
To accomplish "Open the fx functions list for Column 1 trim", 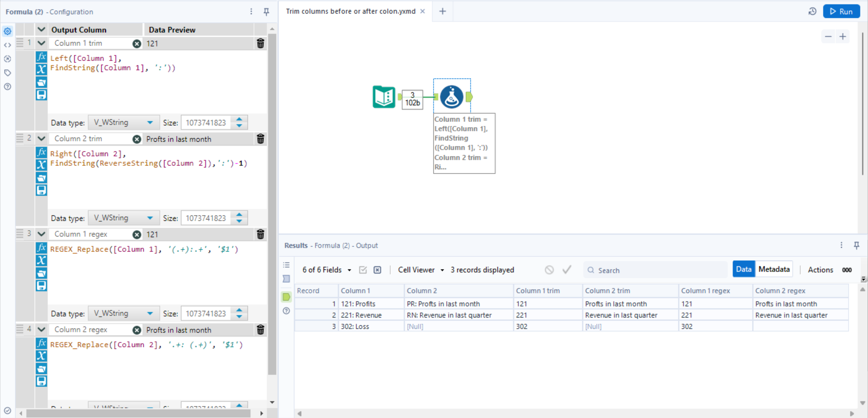I will coord(41,57).
